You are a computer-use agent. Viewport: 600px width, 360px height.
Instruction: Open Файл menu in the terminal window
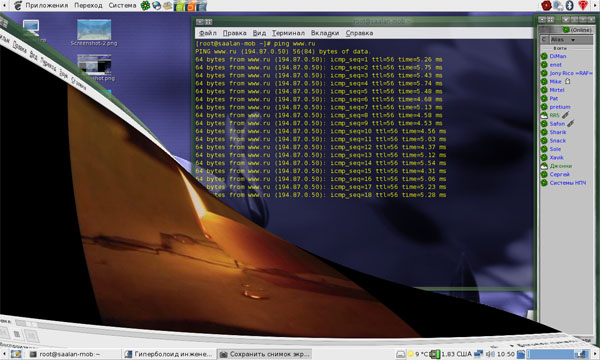[x=208, y=33]
